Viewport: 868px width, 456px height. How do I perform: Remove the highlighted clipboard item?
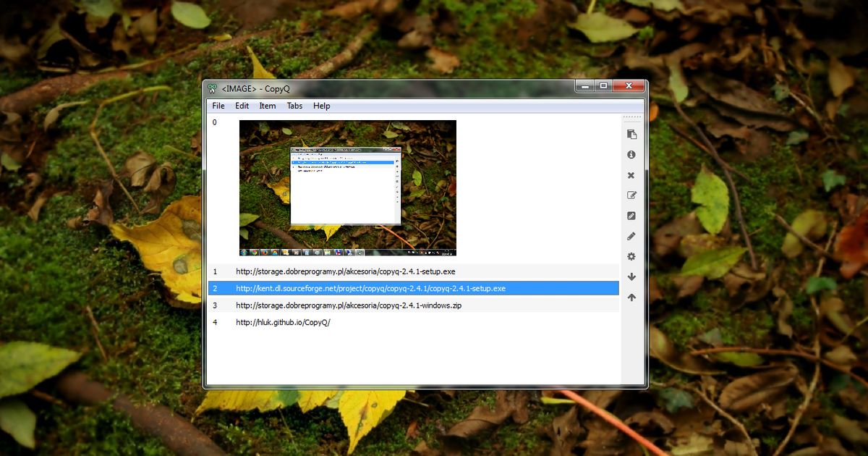tap(631, 175)
